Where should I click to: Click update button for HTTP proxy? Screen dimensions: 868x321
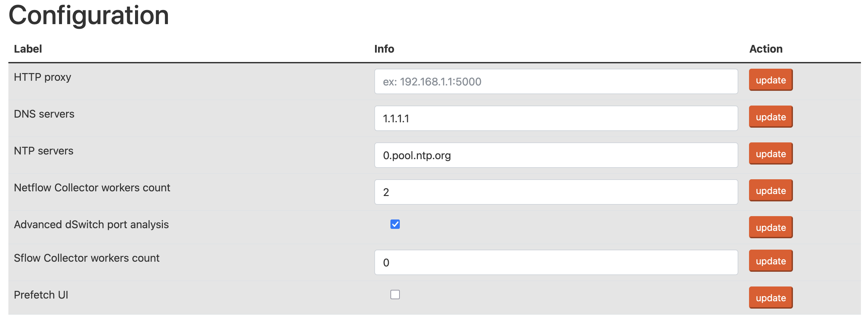[770, 80]
